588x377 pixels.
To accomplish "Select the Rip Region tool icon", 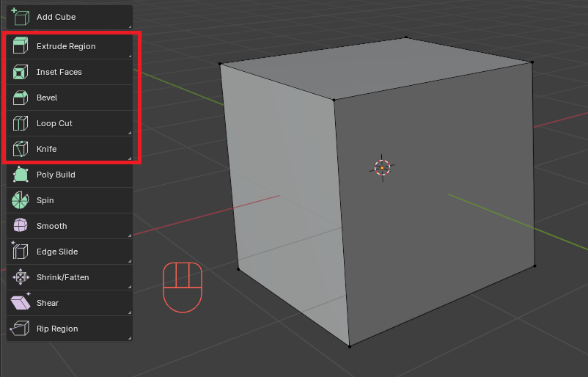I will [x=21, y=329].
